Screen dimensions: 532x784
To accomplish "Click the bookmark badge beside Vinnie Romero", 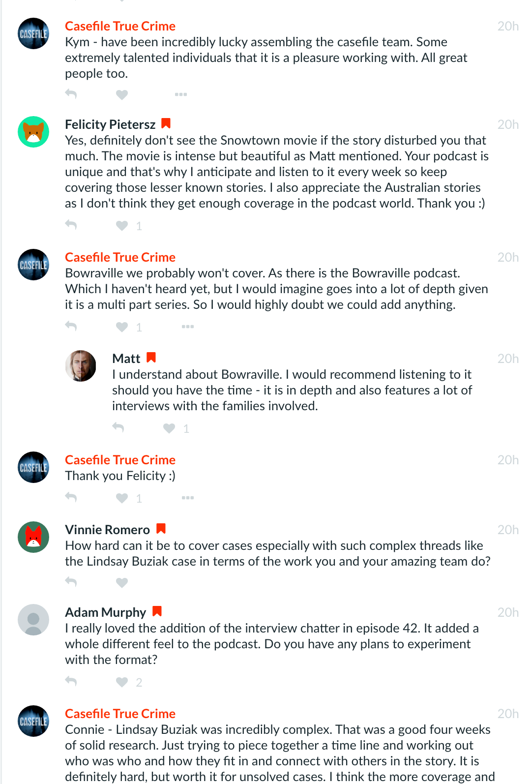I will click(x=161, y=529).
